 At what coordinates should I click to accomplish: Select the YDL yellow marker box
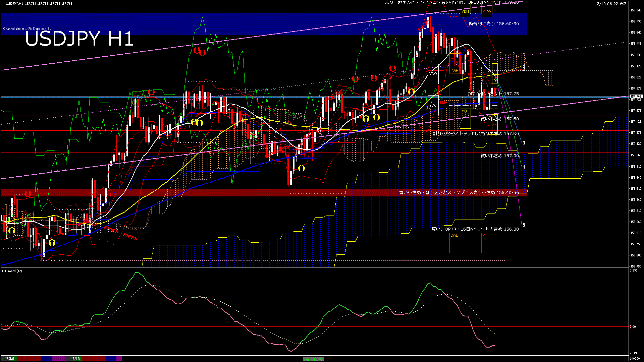click(x=465, y=111)
